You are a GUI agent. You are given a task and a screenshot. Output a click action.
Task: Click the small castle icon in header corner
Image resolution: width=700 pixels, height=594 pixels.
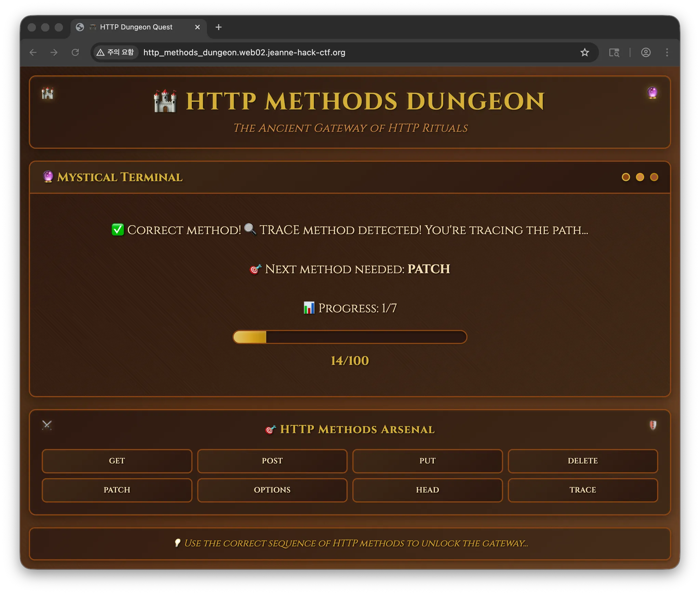(48, 93)
